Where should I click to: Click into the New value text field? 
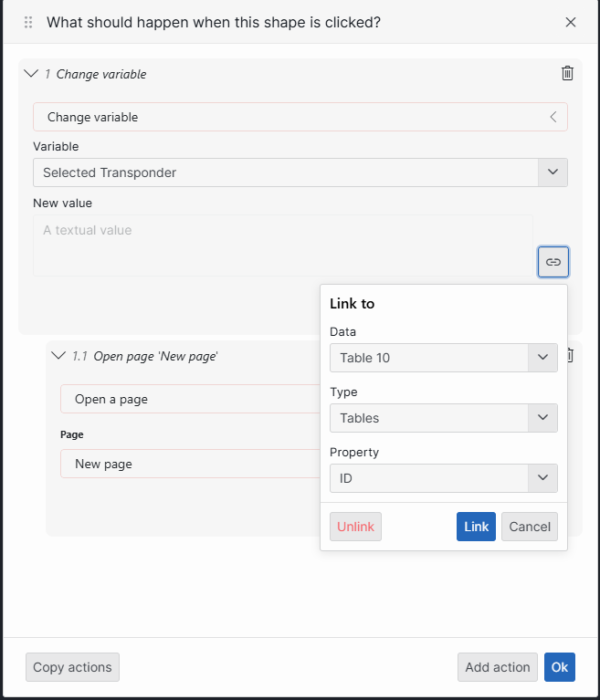click(283, 245)
